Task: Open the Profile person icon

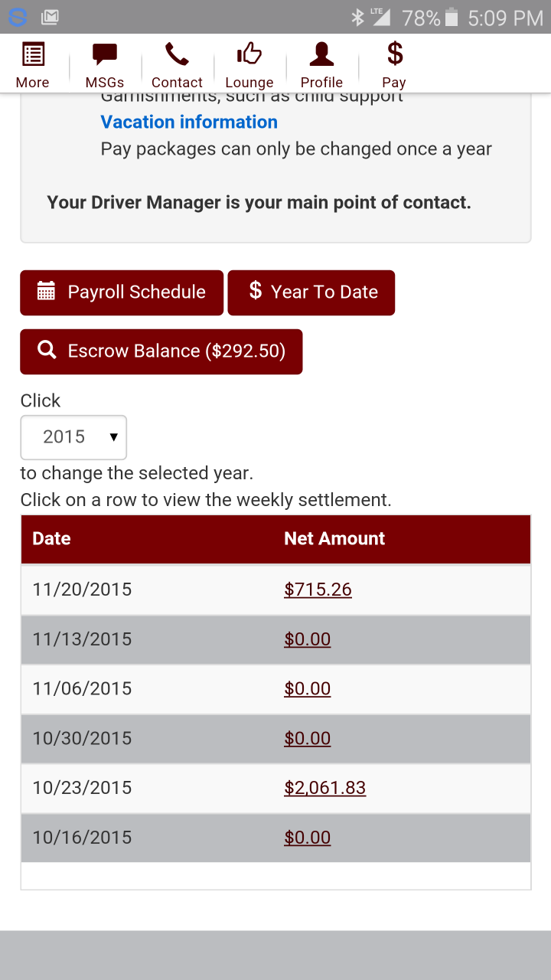Action: point(321,54)
